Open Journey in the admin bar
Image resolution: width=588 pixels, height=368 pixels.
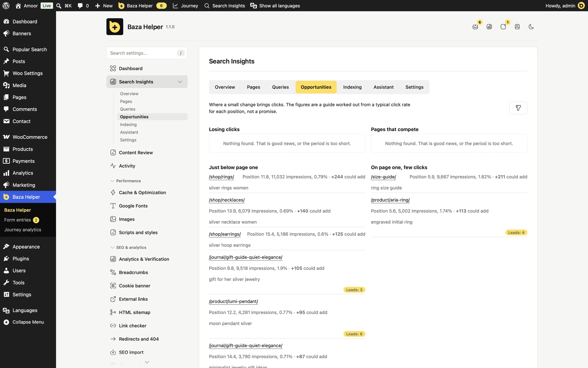tap(185, 6)
